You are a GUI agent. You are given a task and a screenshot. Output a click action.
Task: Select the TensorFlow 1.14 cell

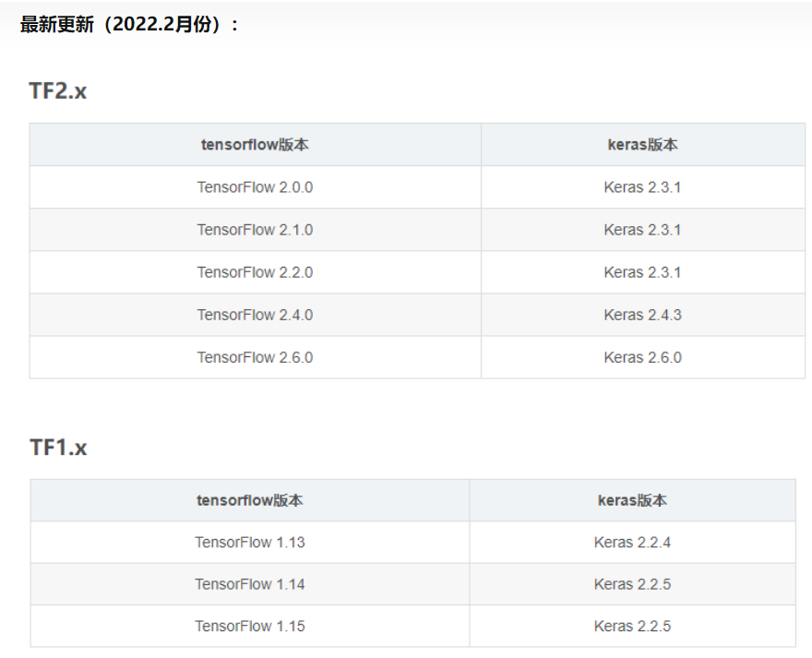250,584
